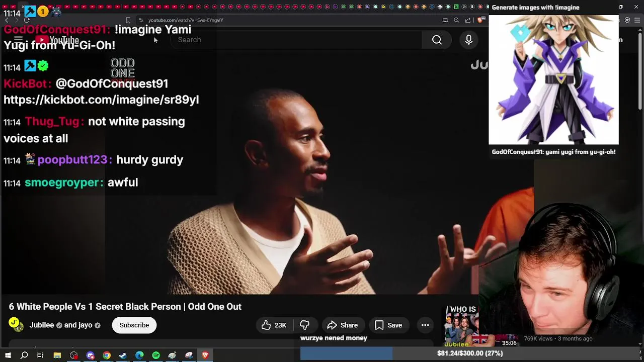Open Steam from the taskbar

click(123, 355)
